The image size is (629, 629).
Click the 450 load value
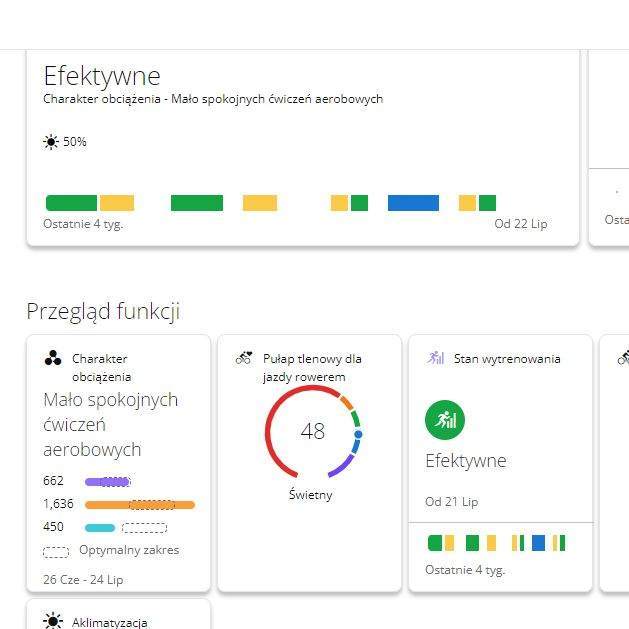tap(53, 527)
